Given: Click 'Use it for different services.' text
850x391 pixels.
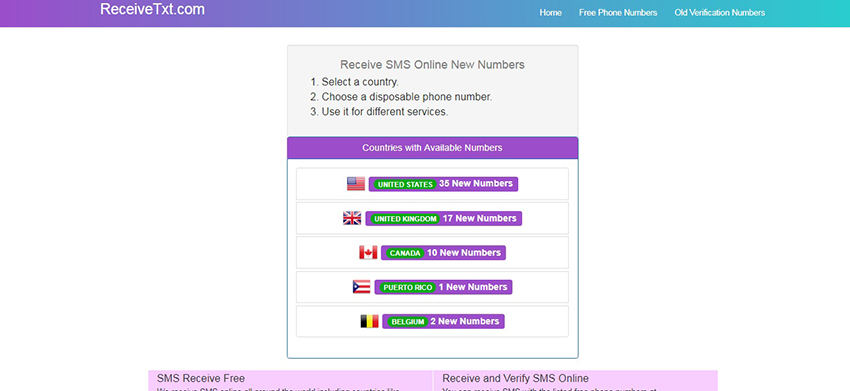Looking at the screenshot, I should 385,112.
